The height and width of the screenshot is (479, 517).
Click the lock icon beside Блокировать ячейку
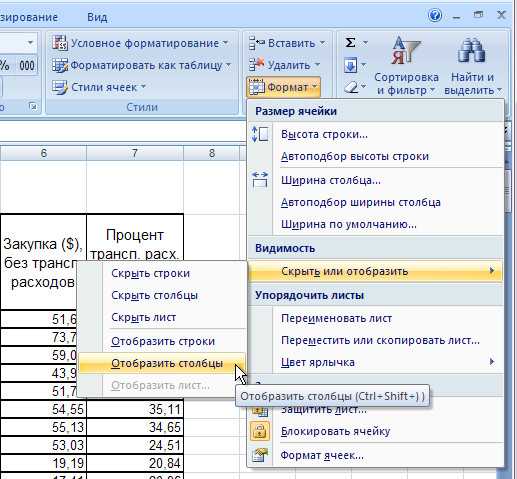(260, 431)
